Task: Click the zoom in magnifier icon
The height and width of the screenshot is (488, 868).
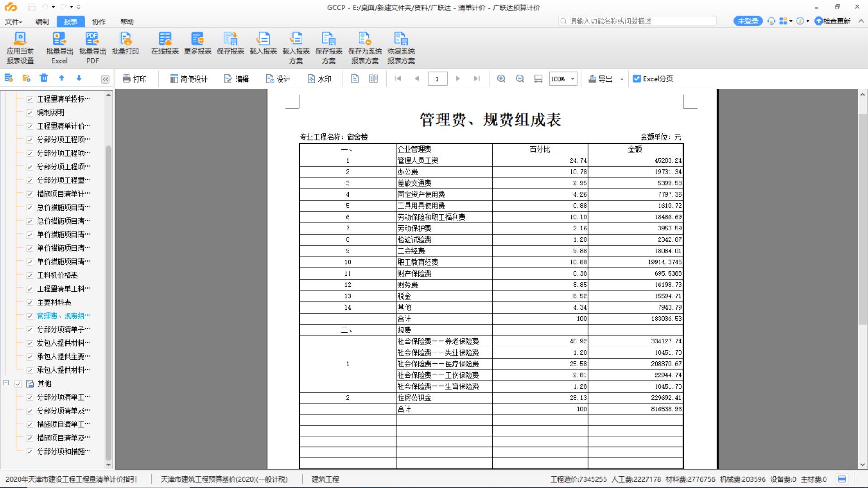Action: (501, 79)
